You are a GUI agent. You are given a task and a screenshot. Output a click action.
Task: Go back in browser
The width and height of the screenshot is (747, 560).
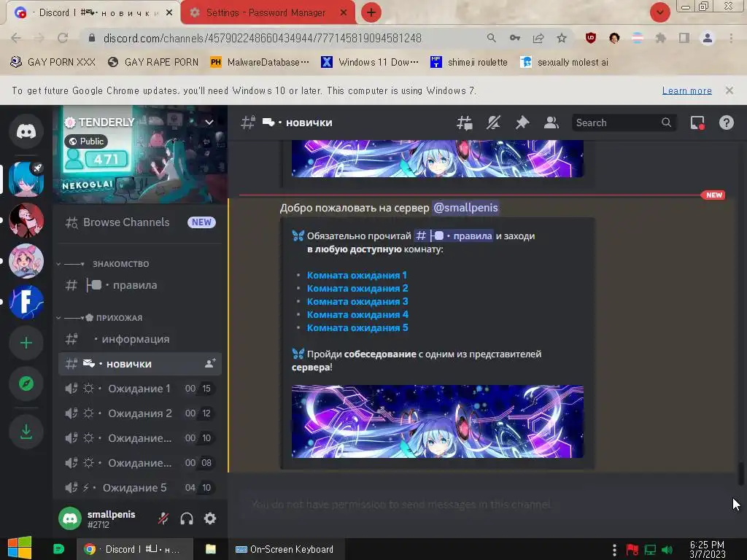click(16, 38)
